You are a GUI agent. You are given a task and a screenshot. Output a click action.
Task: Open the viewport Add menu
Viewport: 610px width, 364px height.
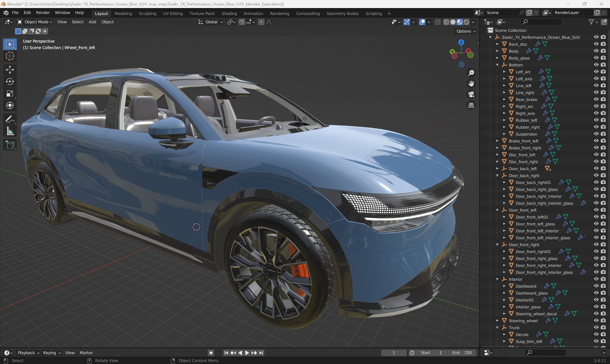(92, 22)
